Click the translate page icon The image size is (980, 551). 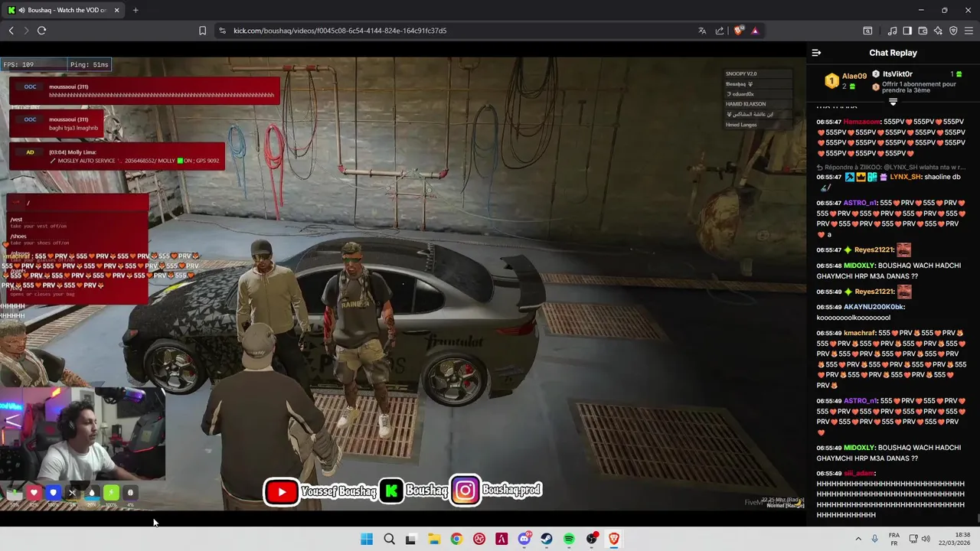(702, 31)
